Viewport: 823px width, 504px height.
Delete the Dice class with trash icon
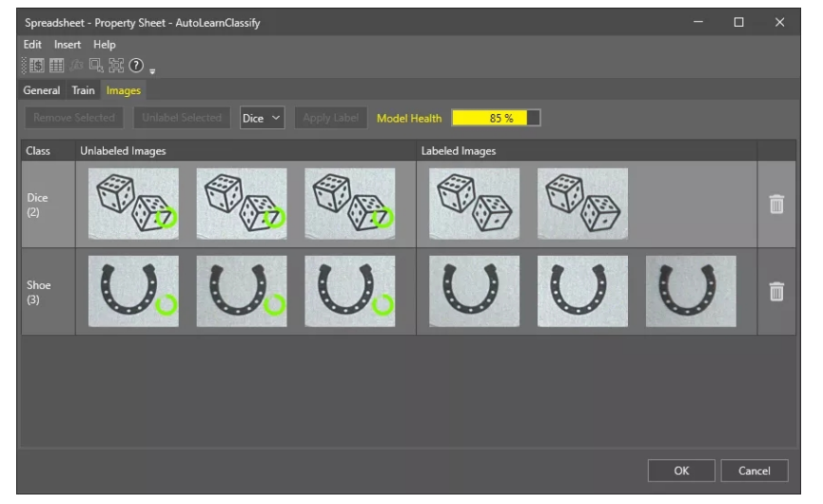click(776, 204)
